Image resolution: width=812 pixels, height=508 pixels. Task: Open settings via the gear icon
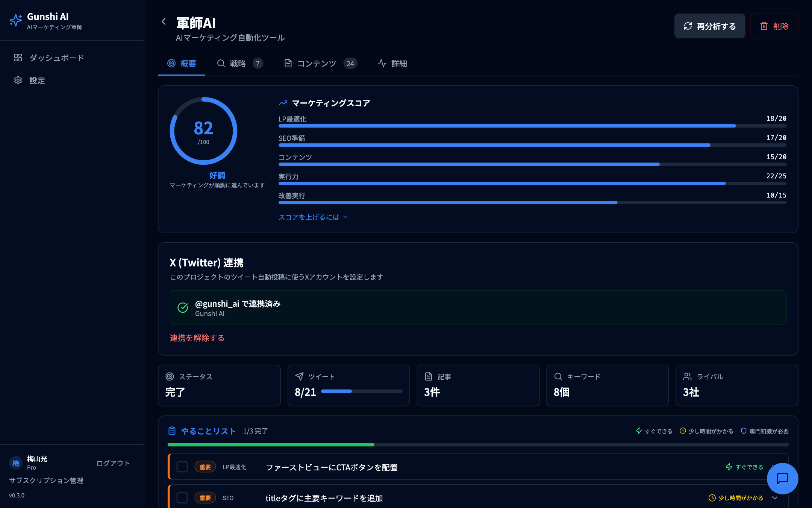coord(18,81)
